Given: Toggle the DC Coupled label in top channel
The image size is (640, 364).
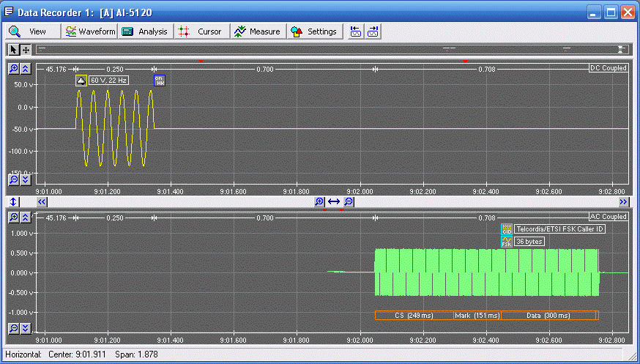Looking at the screenshot, I should point(608,68).
